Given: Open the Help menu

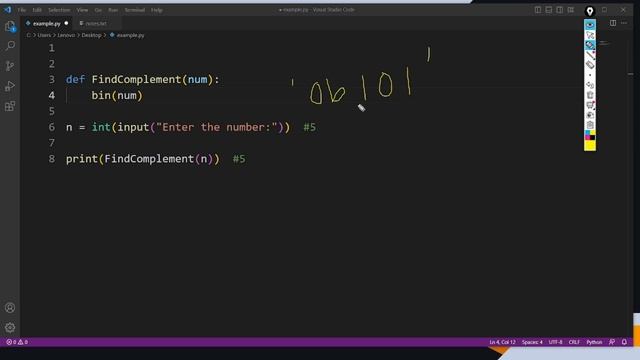Looking at the screenshot, I should pyautogui.click(x=157, y=10).
